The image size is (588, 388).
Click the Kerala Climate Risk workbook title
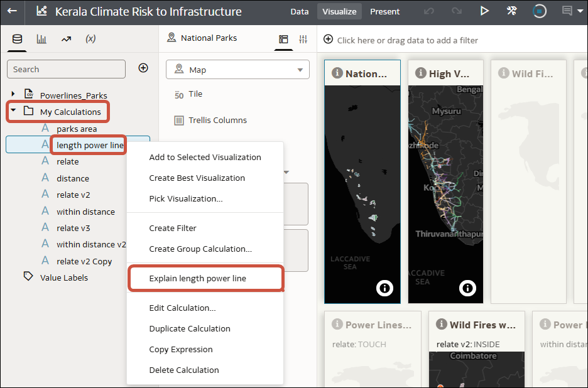pyautogui.click(x=148, y=12)
